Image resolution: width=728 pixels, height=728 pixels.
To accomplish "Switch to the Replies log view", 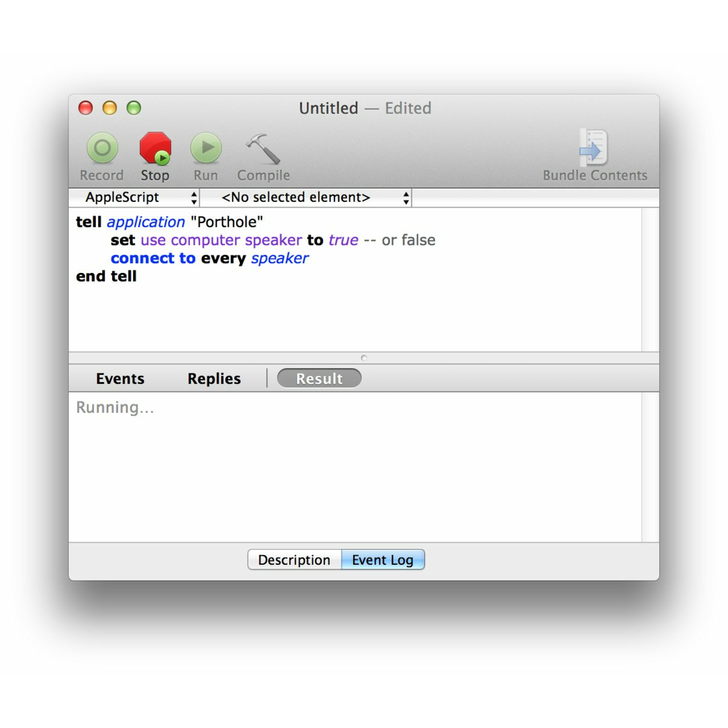I will coord(214,379).
